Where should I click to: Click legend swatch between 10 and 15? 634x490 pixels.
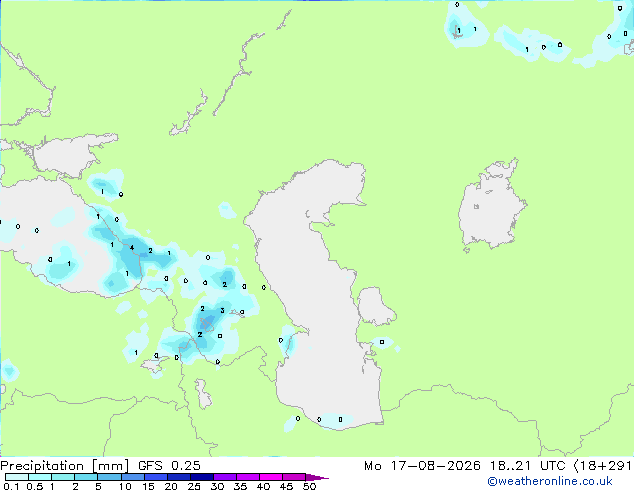tap(133, 477)
